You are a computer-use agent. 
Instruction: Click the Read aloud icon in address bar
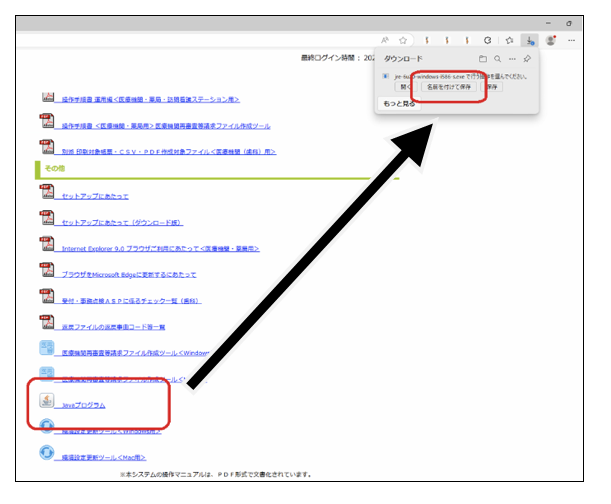385,40
